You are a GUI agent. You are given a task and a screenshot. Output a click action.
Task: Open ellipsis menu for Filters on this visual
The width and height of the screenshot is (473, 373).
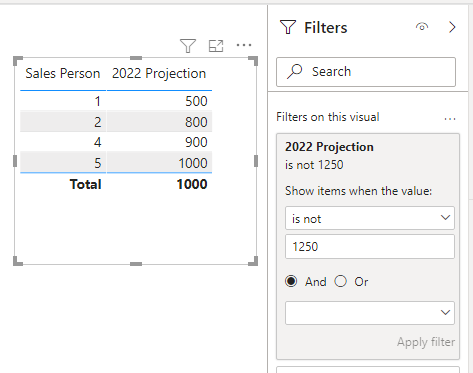coord(450,119)
